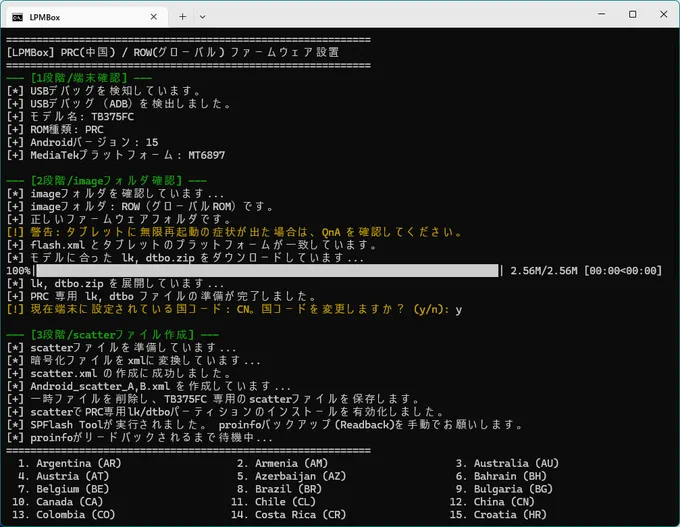Close the terminal window
This screenshot has width=680, height=527.
[x=664, y=14]
